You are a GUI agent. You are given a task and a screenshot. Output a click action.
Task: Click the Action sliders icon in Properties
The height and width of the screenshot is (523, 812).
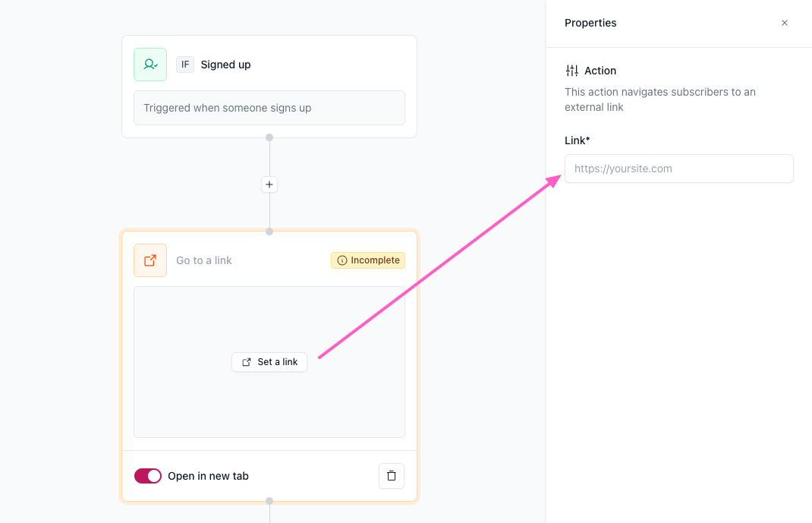coord(571,71)
